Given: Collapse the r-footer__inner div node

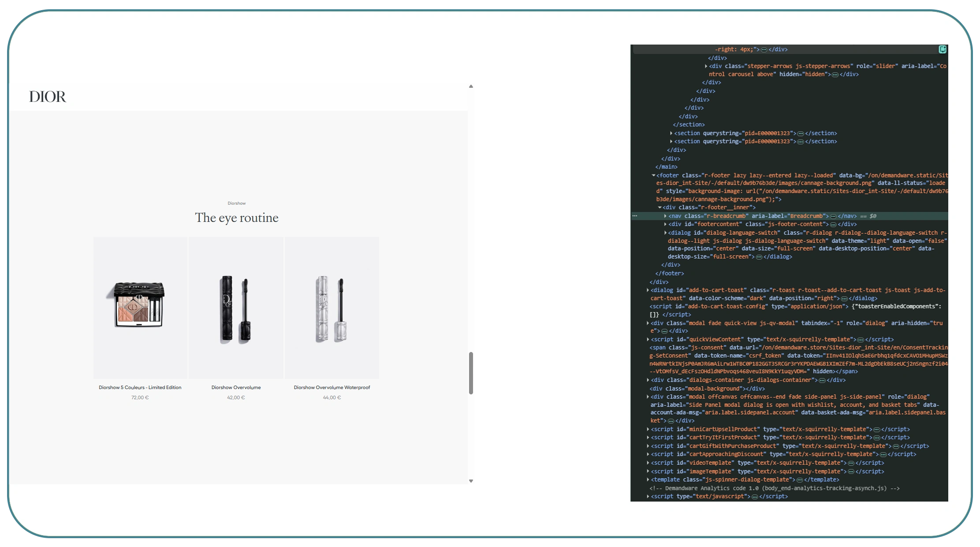Looking at the screenshot, I should pos(660,207).
